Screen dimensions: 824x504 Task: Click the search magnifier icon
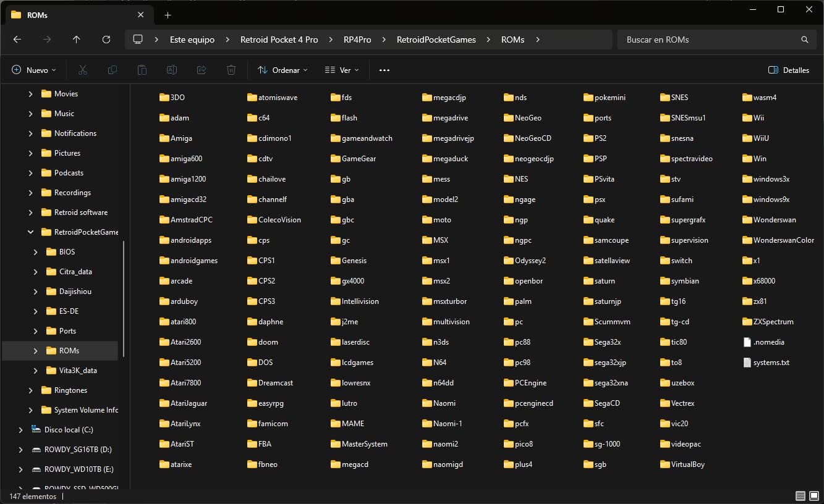click(805, 40)
